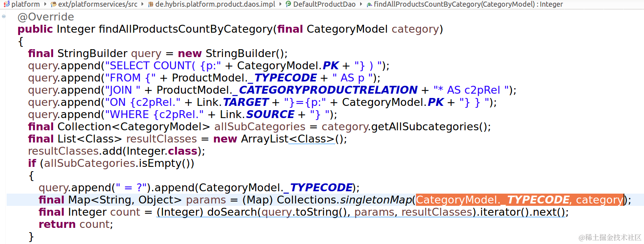Click the findAllProductsCountByCategory method name in code
Screen dimensions: 644x244
click(186, 29)
